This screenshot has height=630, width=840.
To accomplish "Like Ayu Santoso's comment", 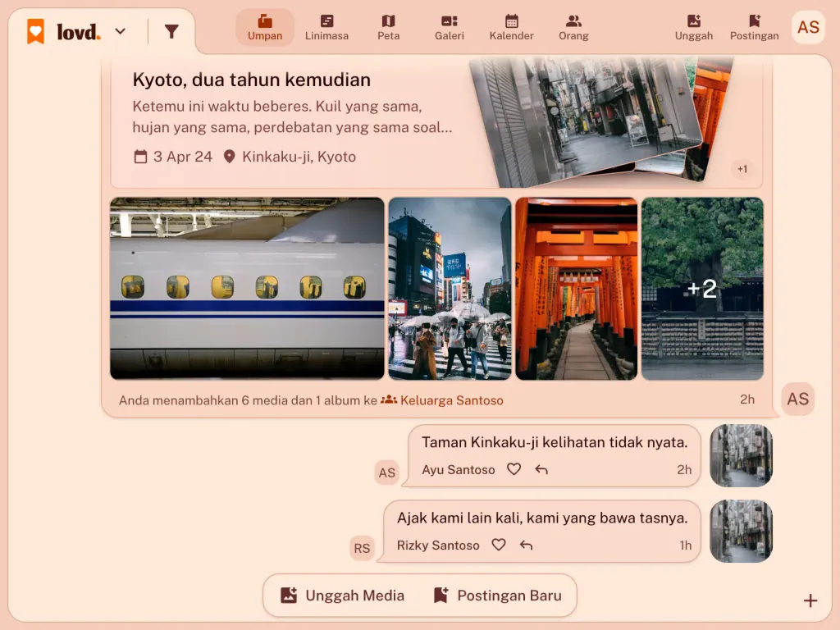I will [x=514, y=469].
